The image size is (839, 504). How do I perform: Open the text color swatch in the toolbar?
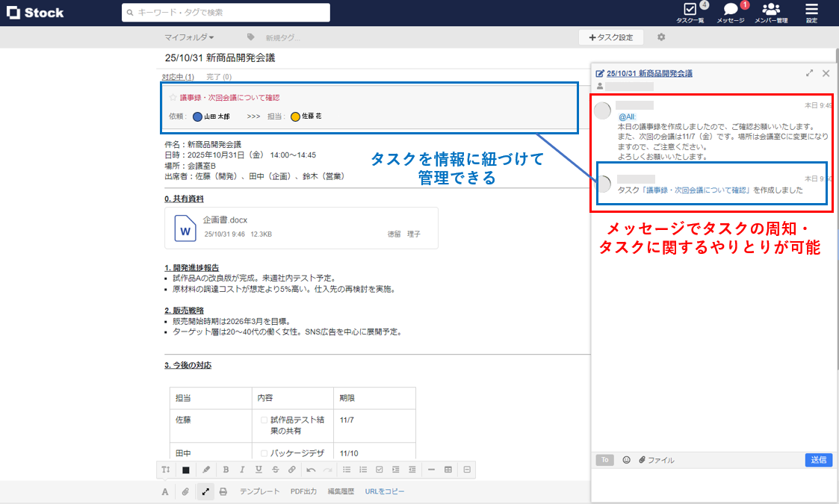[x=187, y=470]
